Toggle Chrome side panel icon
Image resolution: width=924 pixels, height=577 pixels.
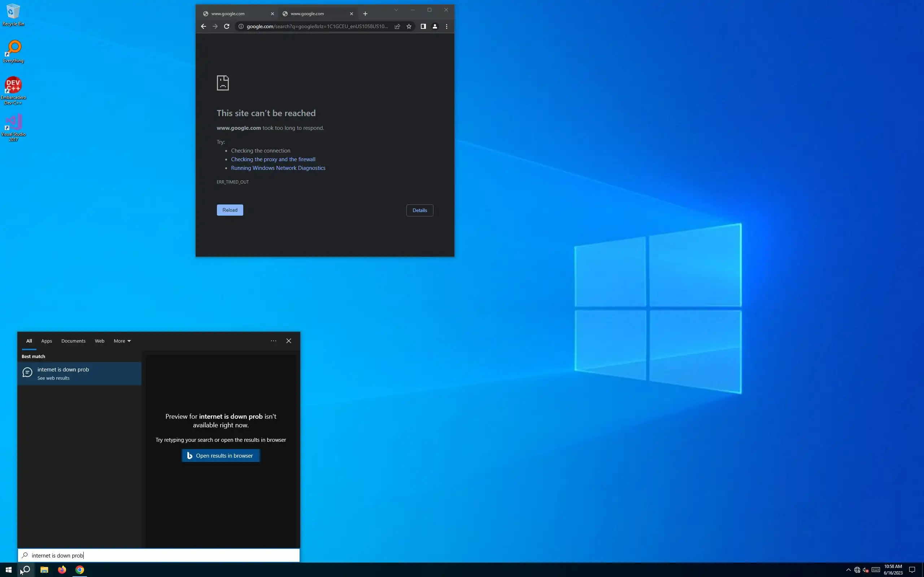tap(423, 26)
